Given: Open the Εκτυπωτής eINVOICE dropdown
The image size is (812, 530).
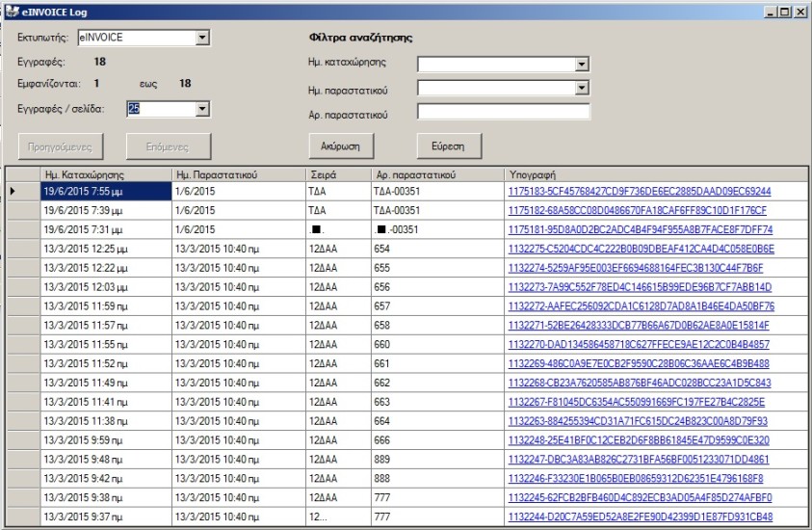Looking at the screenshot, I should 202,38.
